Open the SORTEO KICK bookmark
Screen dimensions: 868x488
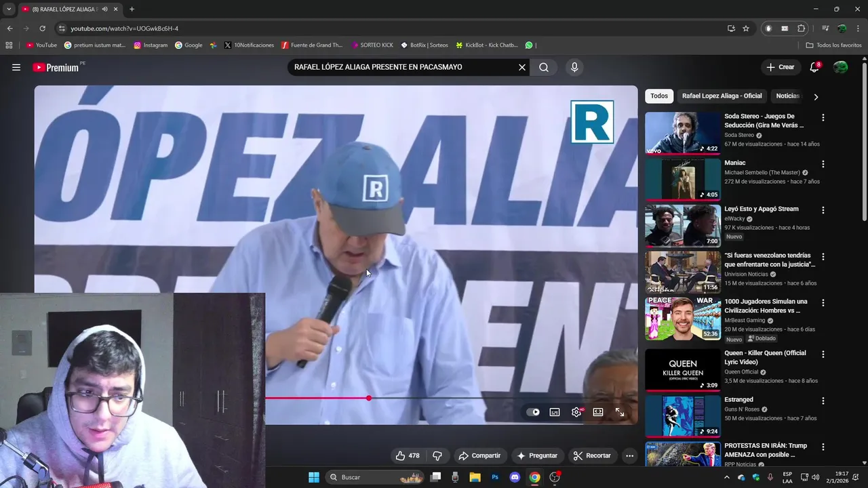[372, 45]
